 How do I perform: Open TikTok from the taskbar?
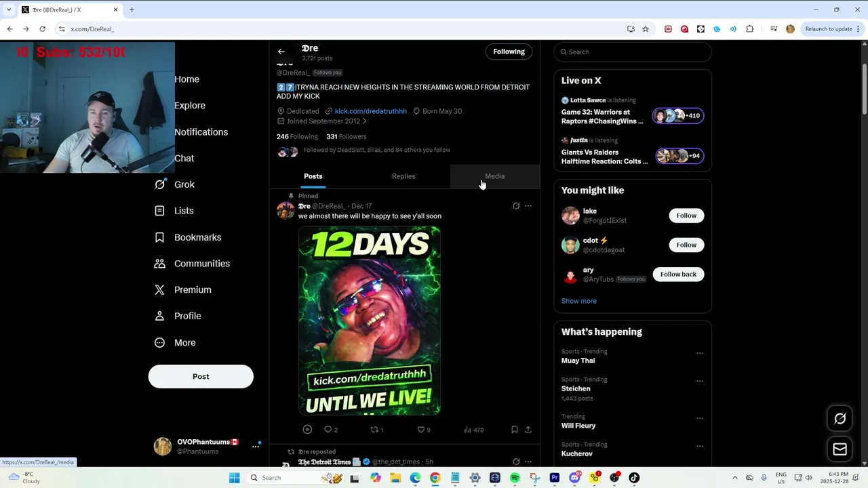(x=634, y=478)
